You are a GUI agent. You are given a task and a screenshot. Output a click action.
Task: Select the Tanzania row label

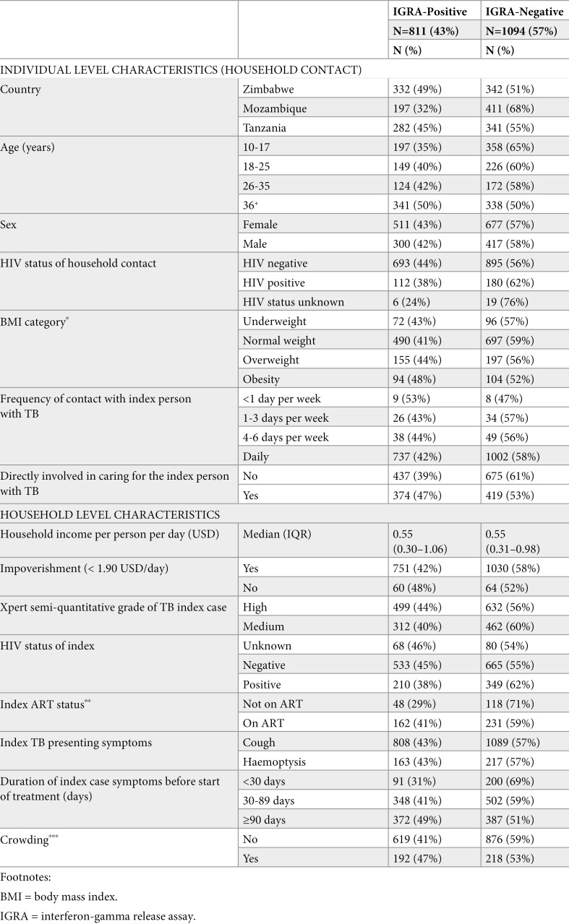(x=266, y=128)
